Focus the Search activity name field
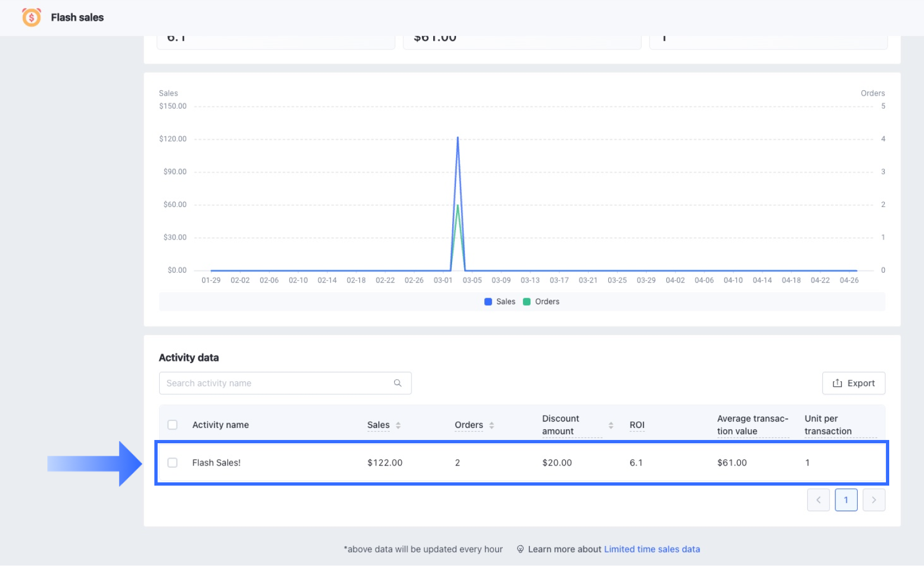 click(x=285, y=383)
